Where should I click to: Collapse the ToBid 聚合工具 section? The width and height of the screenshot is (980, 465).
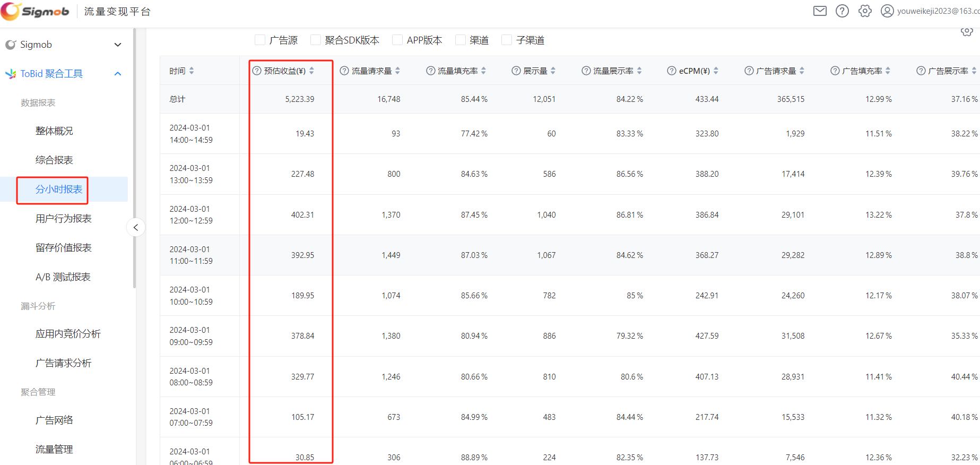[x=118, y=74]
